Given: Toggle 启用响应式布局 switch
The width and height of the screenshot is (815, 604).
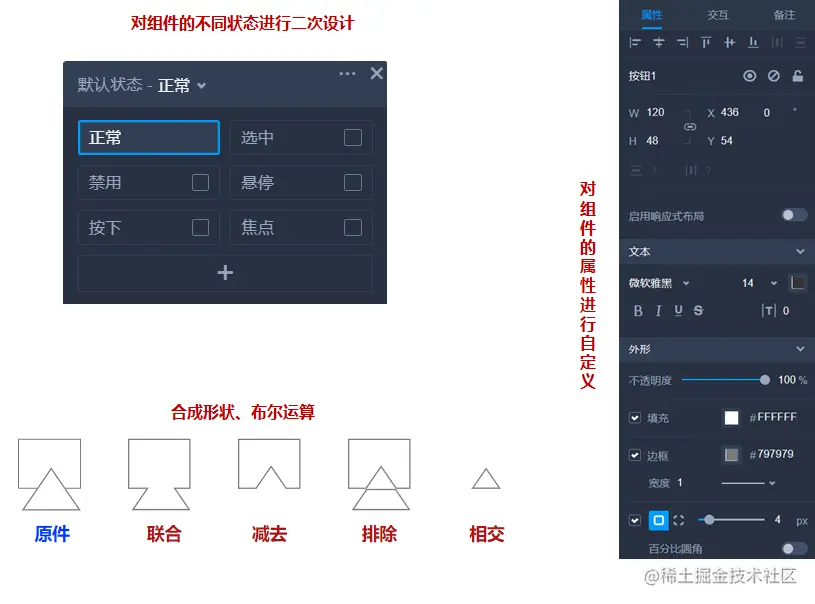Looking at the screenshot, I should 795,215.
